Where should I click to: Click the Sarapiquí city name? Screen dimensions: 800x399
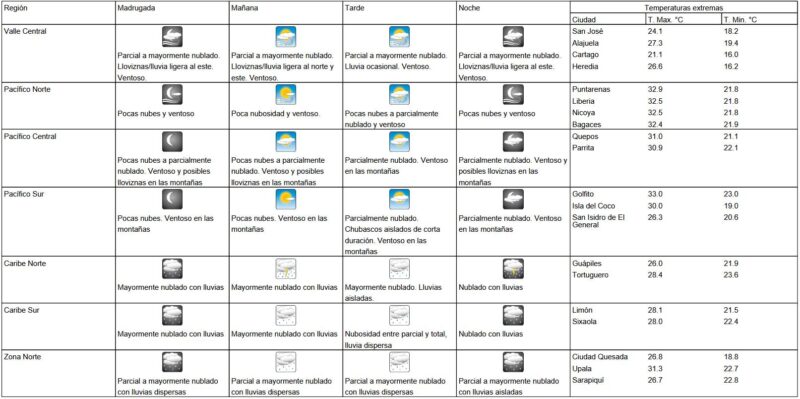588,380
